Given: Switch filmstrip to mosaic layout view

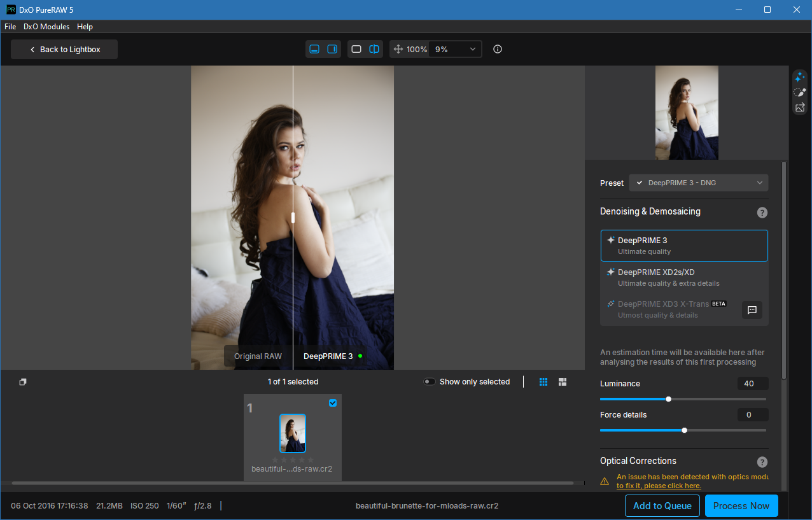Looking at the screenshot, I should point(563,382).
